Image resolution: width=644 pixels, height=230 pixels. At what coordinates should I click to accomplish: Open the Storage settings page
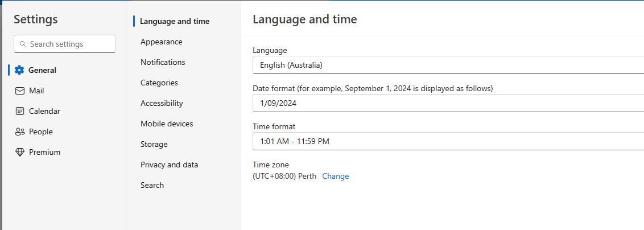click(x=154, y=144)
